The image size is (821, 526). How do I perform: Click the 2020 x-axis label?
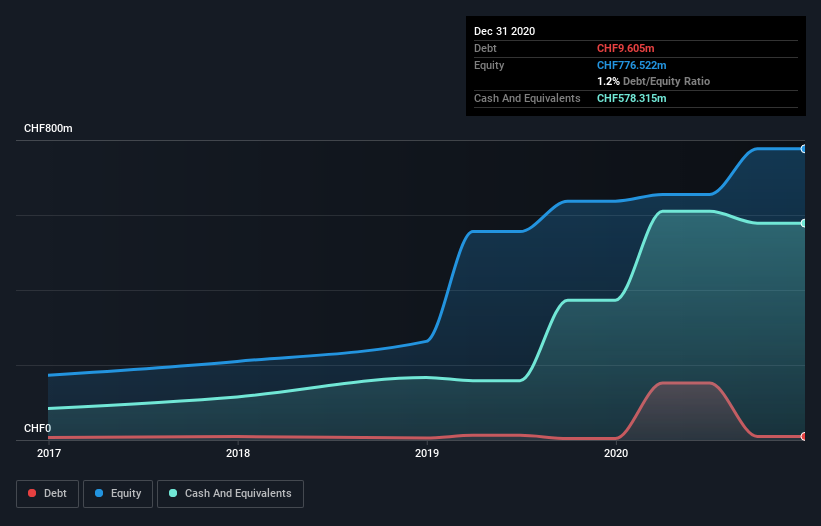616,453
